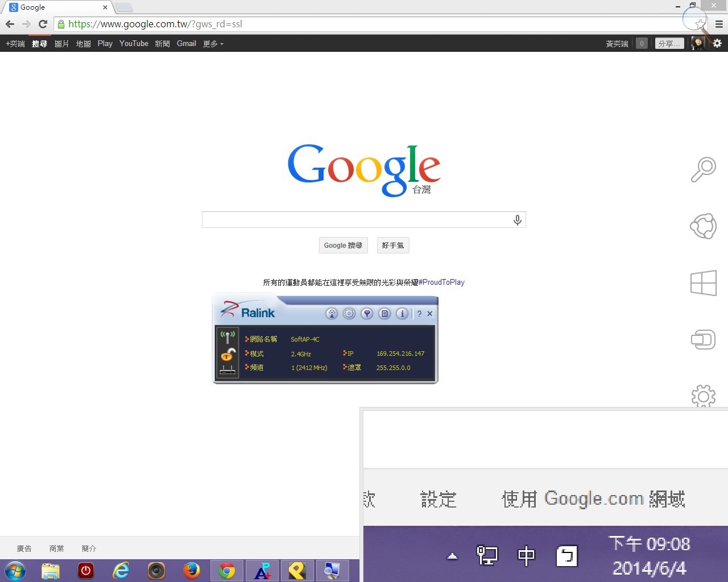The height and width of the screenshot is (582, 728).
Task: Open the 商業 footer link
Action: (57, 548)
